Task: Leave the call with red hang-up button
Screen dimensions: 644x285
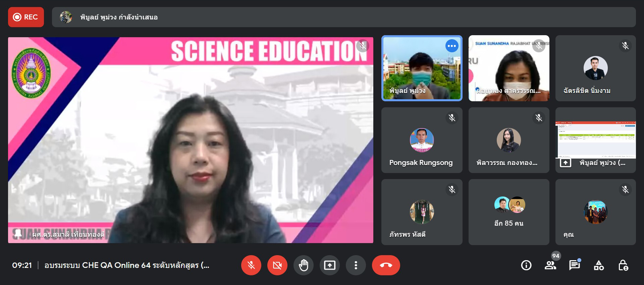Action: 386,265
